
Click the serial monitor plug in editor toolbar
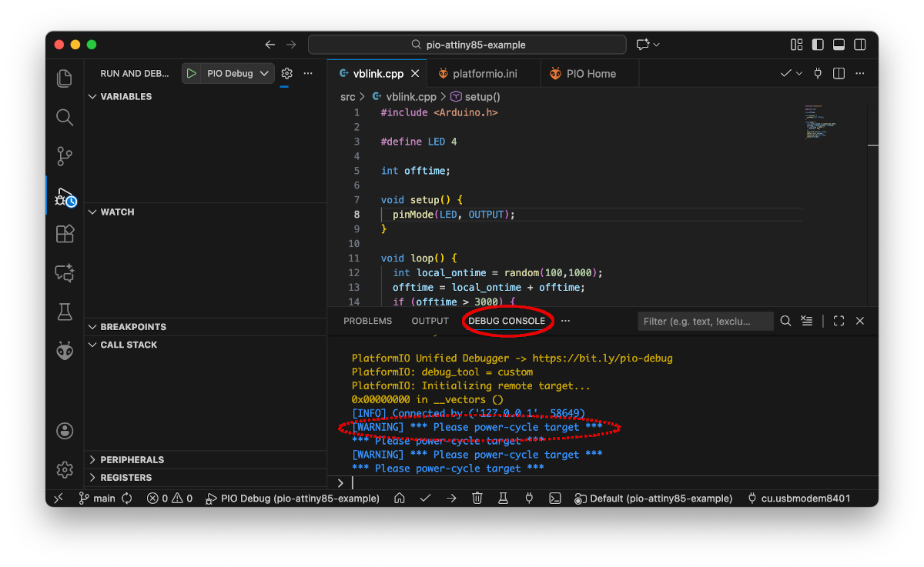click(818, 74)
